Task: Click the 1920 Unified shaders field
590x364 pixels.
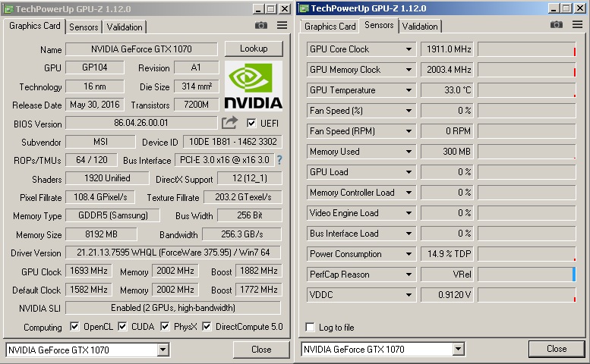Action: pos(107,178)
